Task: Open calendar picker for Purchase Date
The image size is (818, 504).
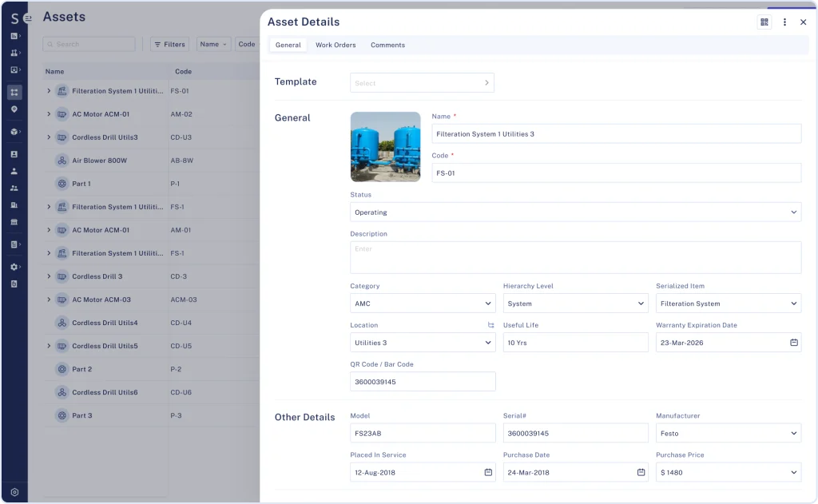Action: tap(641, 473)
